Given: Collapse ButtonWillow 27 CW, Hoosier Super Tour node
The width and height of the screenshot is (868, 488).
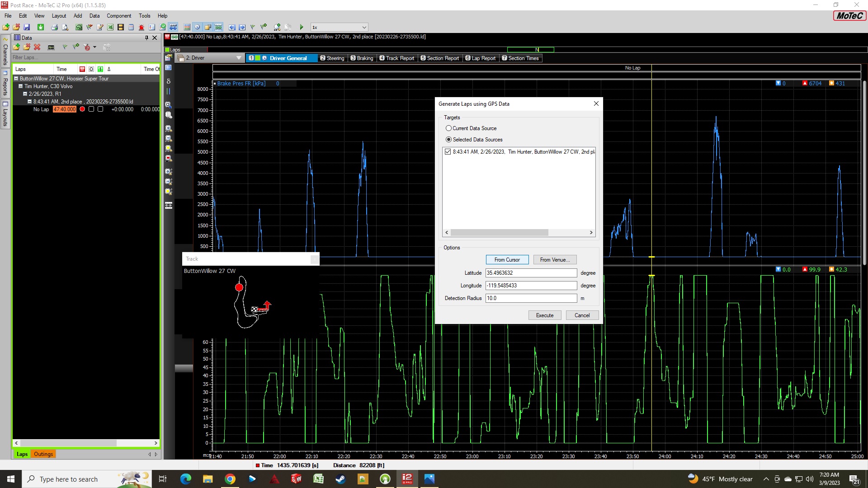Looking at the screenshot, I should 16,79.
